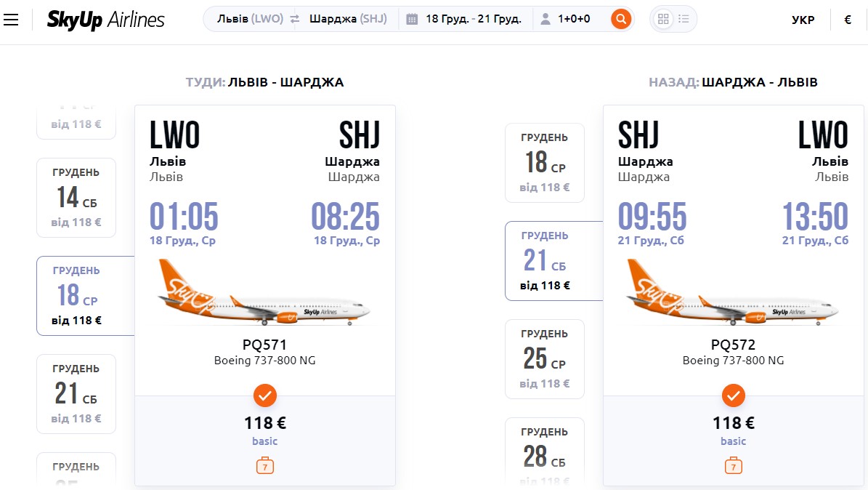This screenshot has height=490, width=868.
Task: Open the hamburger menu
Action: coord(11,20)
